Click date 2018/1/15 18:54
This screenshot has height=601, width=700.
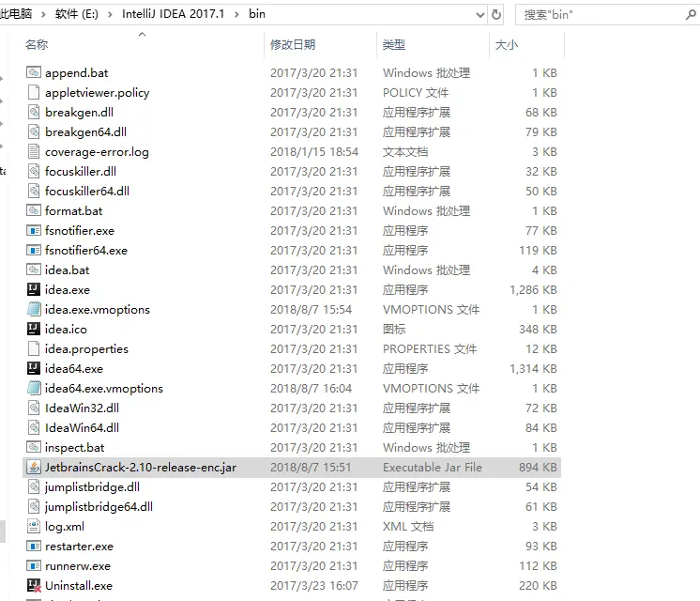pyautogui.click(x=314, y=151)
